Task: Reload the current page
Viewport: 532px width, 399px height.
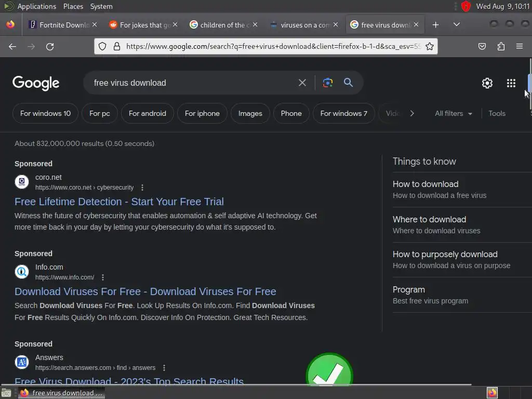Action: point(50,46)
